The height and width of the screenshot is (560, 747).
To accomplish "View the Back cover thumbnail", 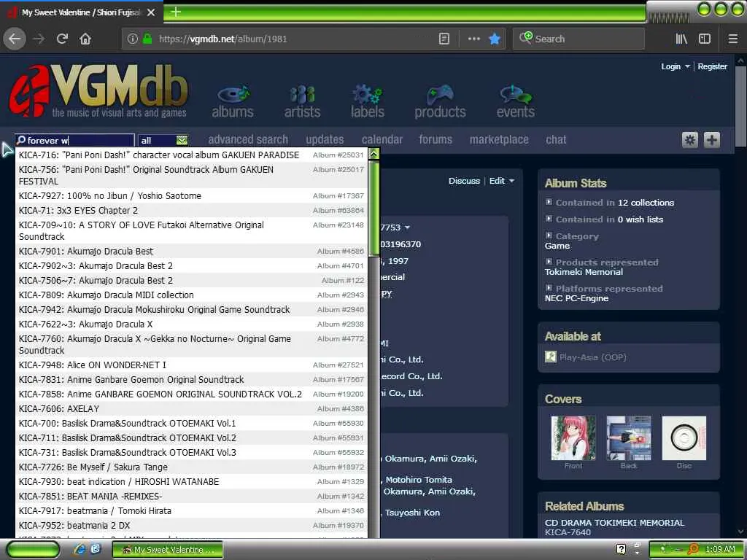I will coord(628,438).
